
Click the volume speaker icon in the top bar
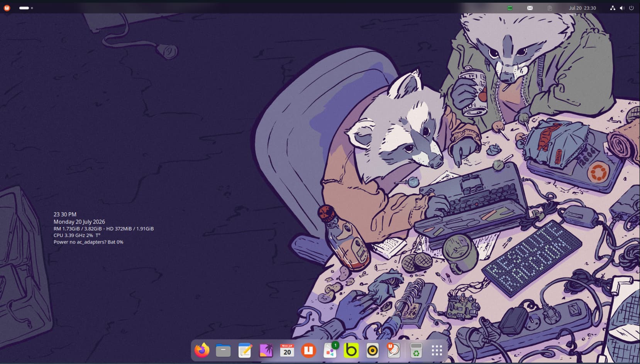tap(622, 8)
